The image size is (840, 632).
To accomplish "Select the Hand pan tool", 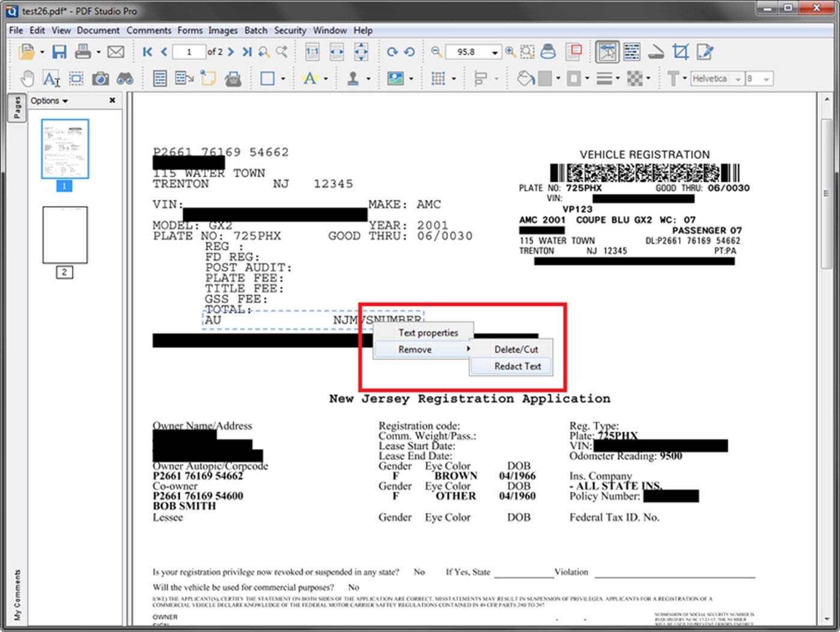I will (27, 79).
